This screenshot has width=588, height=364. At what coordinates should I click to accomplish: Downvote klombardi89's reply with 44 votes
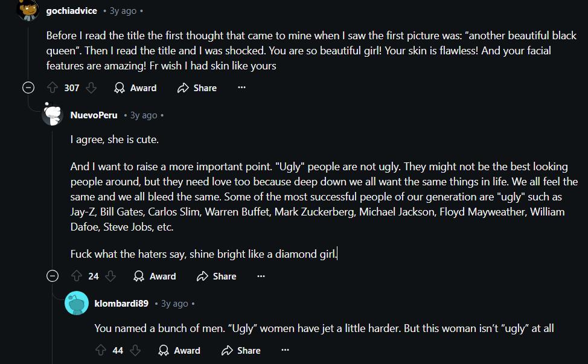click(135, 351)
